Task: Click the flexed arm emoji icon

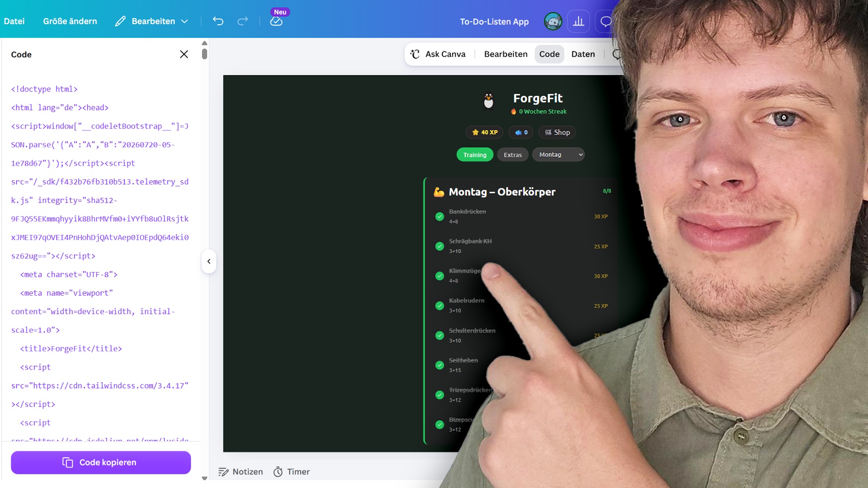Action: coord(439,192)
